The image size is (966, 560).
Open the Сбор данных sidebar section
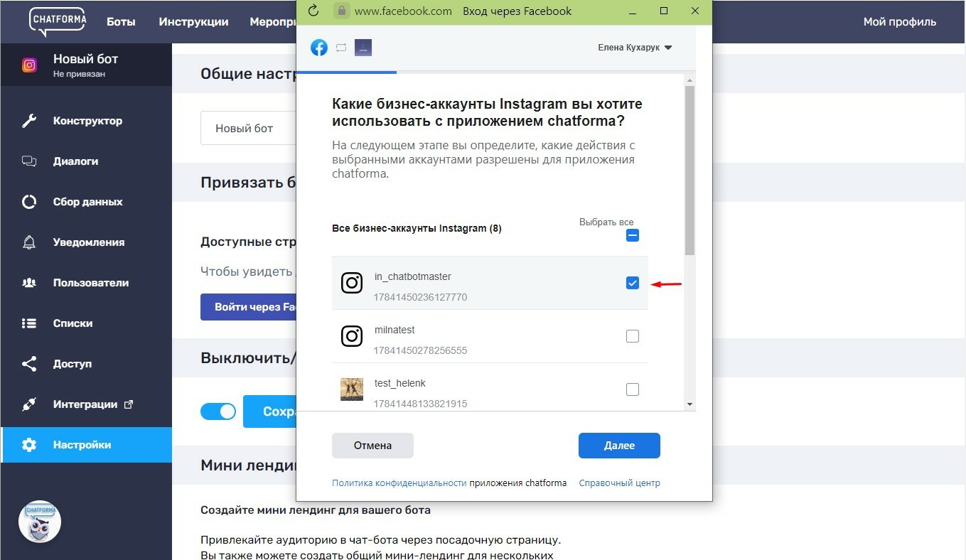(x=86, y=202)
